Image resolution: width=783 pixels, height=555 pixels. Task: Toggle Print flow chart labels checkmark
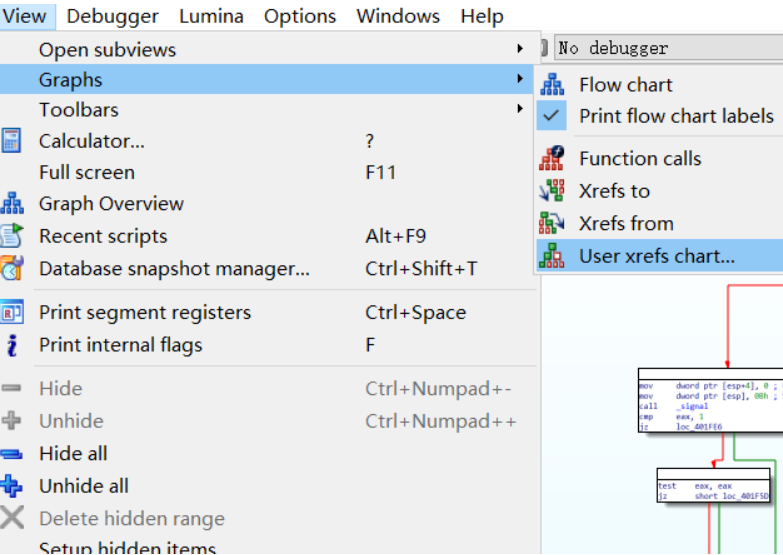pyautogui.click(x=552, y=116)
